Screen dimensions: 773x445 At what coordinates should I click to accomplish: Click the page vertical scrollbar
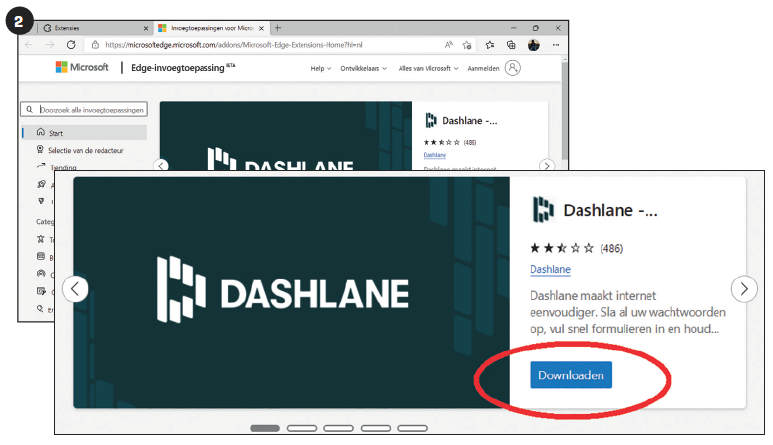coord(564,111)
